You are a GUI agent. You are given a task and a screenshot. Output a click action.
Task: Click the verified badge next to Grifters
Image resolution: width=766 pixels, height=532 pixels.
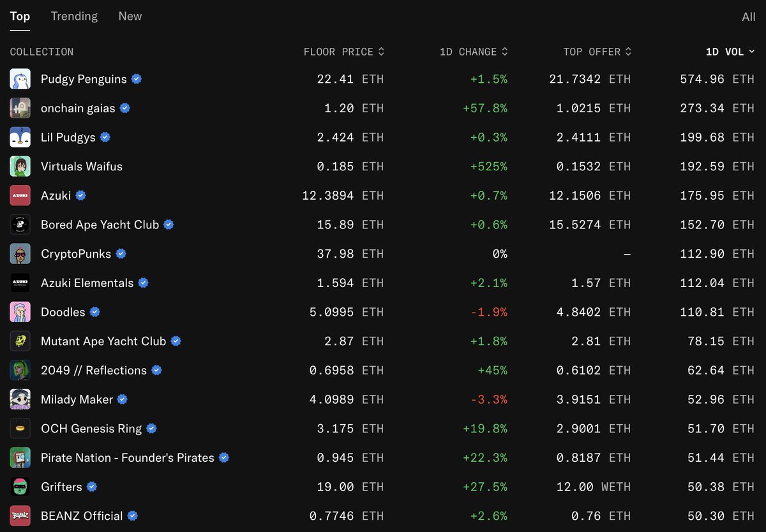(92, 487)
